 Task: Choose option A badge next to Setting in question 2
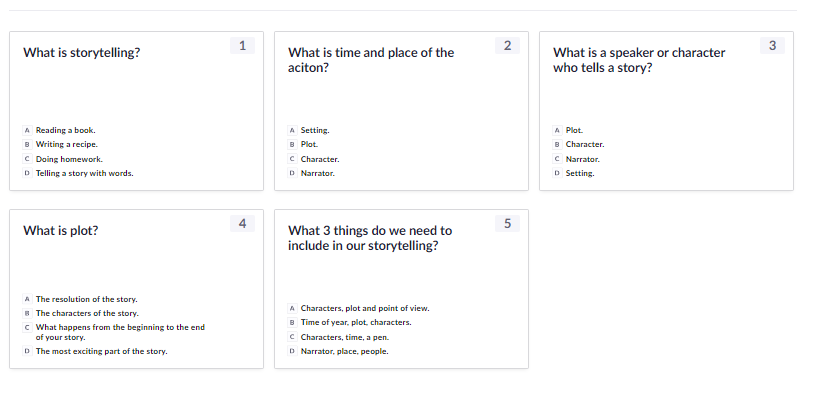tap(293, 130)
